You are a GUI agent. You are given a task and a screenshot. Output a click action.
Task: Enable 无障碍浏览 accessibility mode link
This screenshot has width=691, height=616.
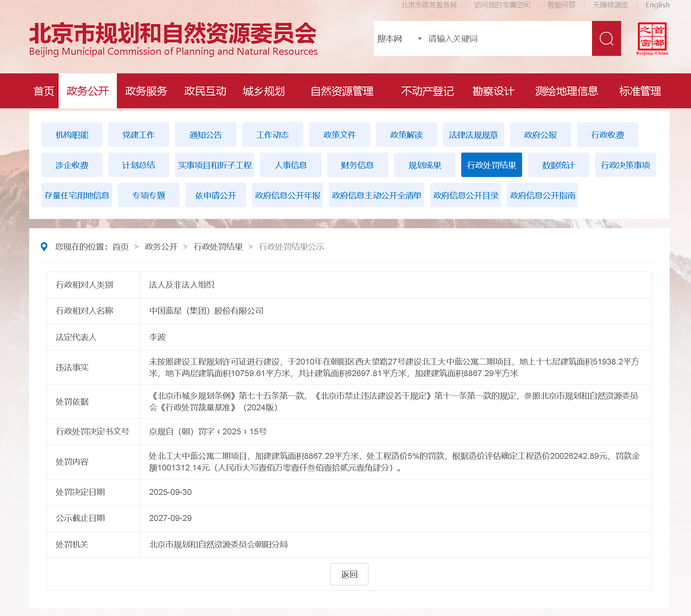[x=610, y=5]
